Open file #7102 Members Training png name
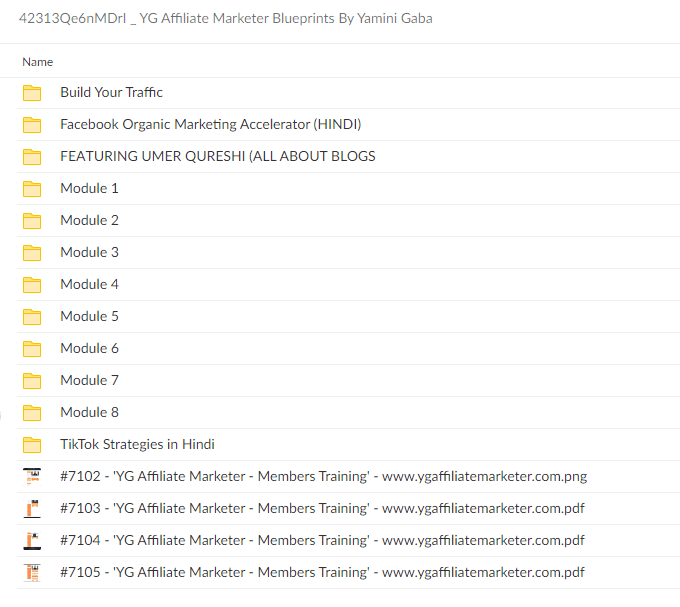The height and width of the screenshot is (607, 680). (324, 476)
